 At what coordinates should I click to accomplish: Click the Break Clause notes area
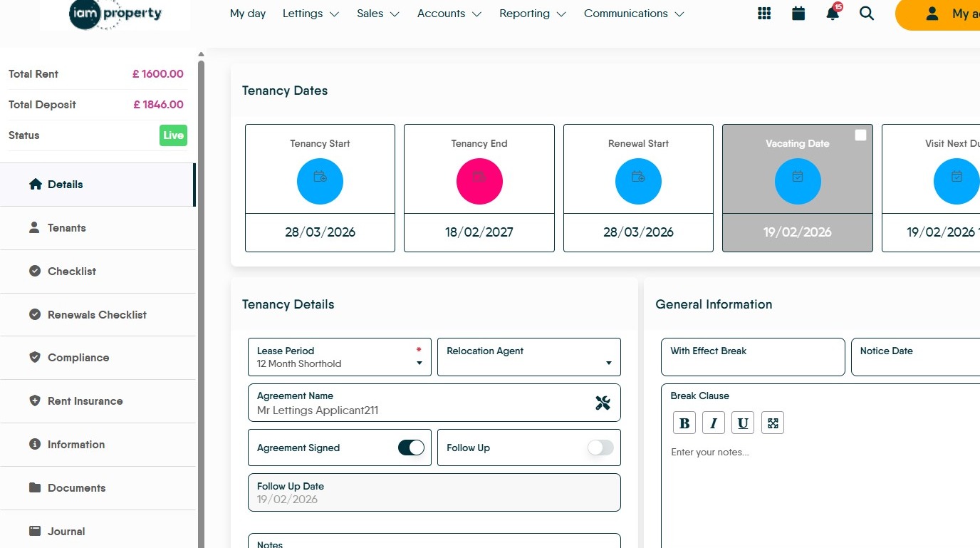[820, 492]
